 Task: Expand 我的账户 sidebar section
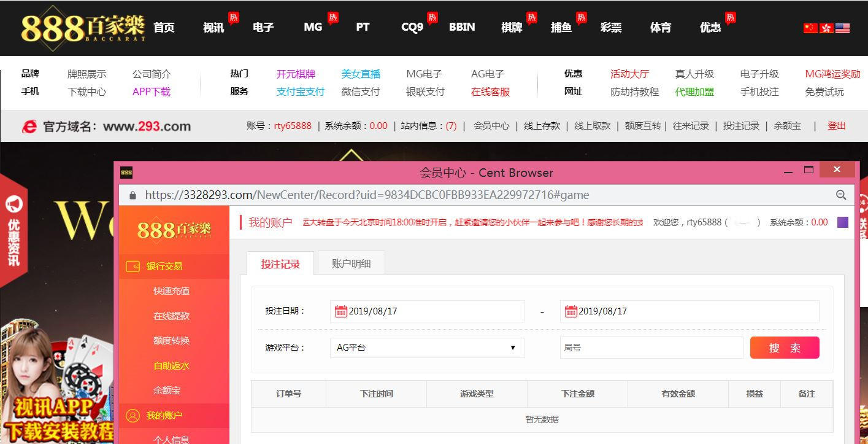174,416
